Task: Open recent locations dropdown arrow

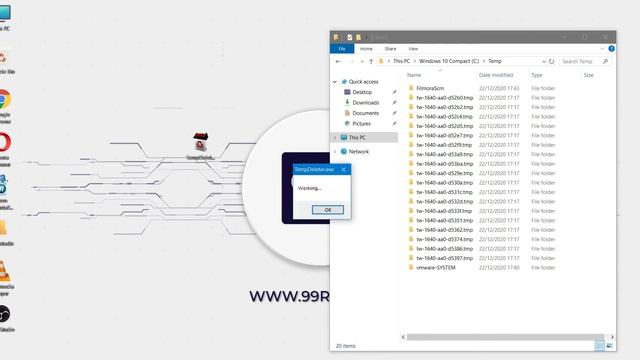Action: click(x=362, y=61)
